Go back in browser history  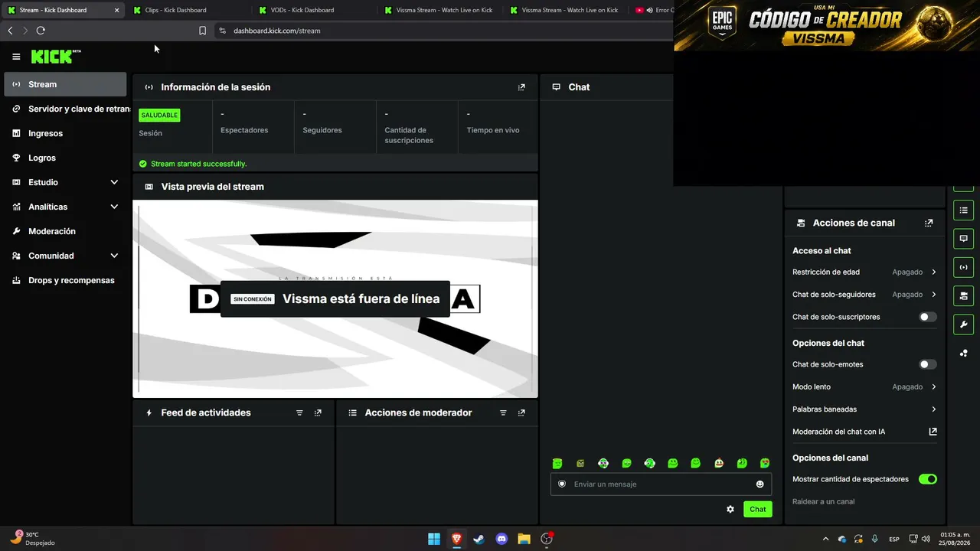(10, 31)
